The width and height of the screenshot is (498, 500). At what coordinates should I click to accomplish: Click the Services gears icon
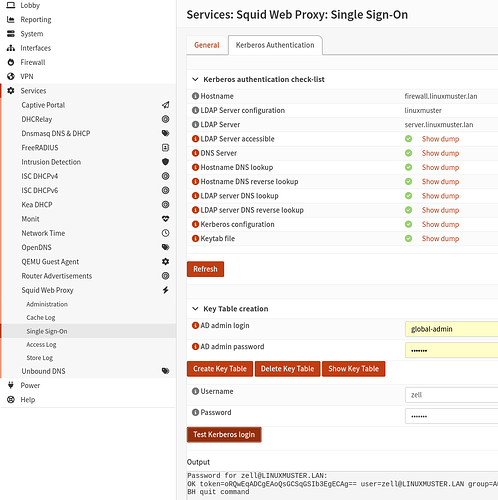[11, 91]
